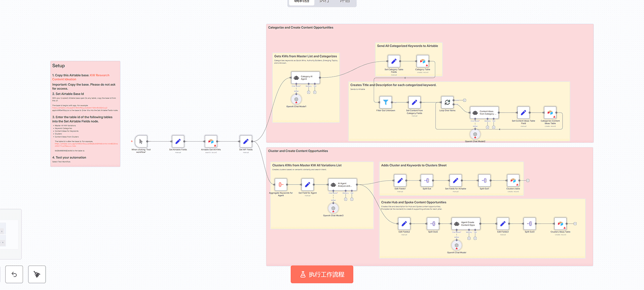Click the broom tidy-up button
This screenshot has width=644, height=290.
[37, 274]
